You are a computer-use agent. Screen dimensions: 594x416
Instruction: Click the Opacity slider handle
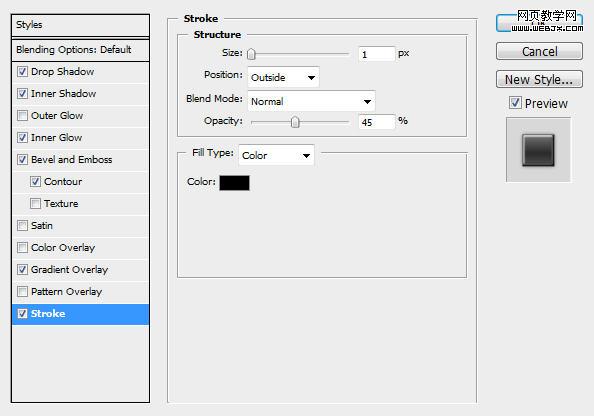(x=295, y=122)
